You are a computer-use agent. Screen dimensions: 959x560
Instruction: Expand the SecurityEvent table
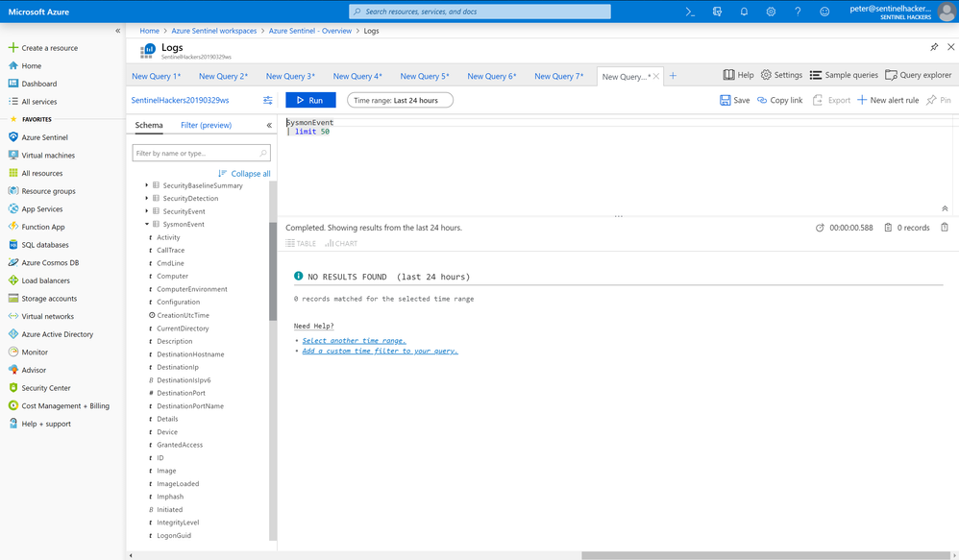[x=147, y=211]
